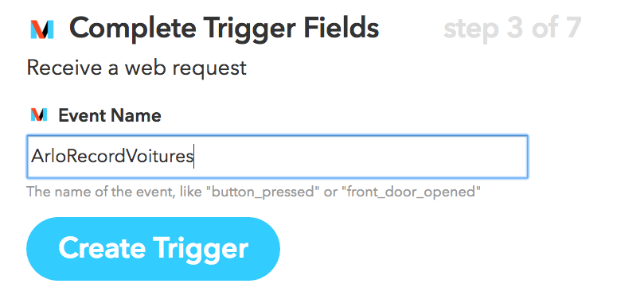Click the Receive a web request subtitle
The image size is (644, 299).
tap(137, 68)
